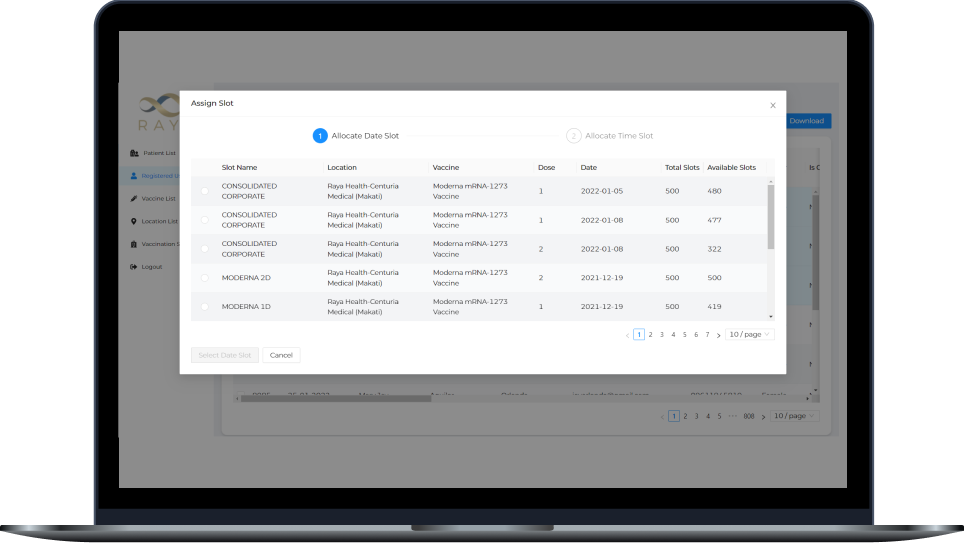Go to dialog page 5

point(684,335)
